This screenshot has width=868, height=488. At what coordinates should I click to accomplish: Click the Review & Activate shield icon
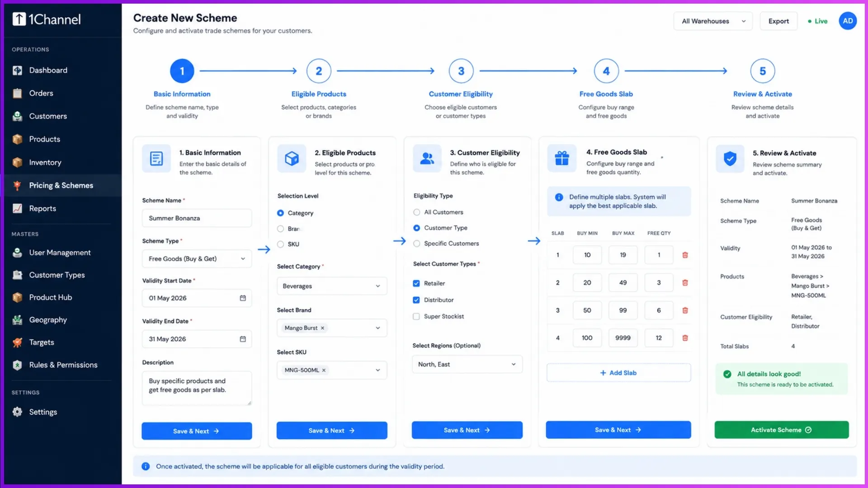coord(730,159)
